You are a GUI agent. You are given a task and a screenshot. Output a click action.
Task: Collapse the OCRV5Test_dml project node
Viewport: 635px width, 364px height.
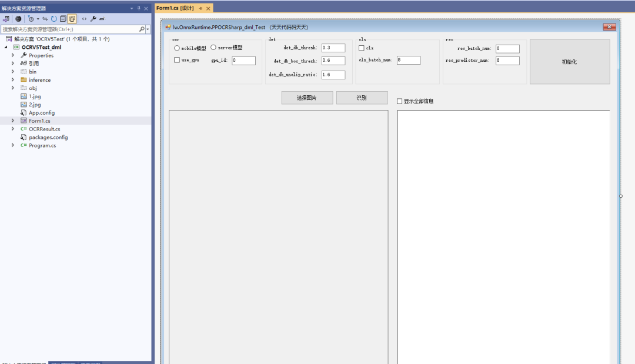pyautogui.click(x=6, y=47)
